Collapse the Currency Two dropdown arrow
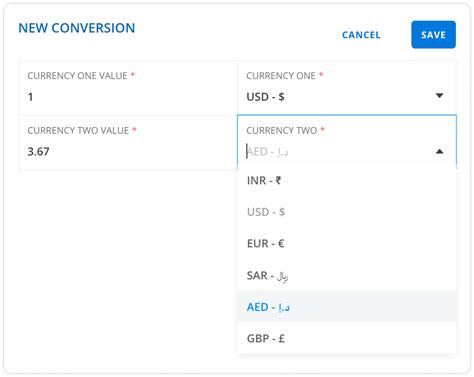Screen dimensions: 474x377 tap(440, 152)
